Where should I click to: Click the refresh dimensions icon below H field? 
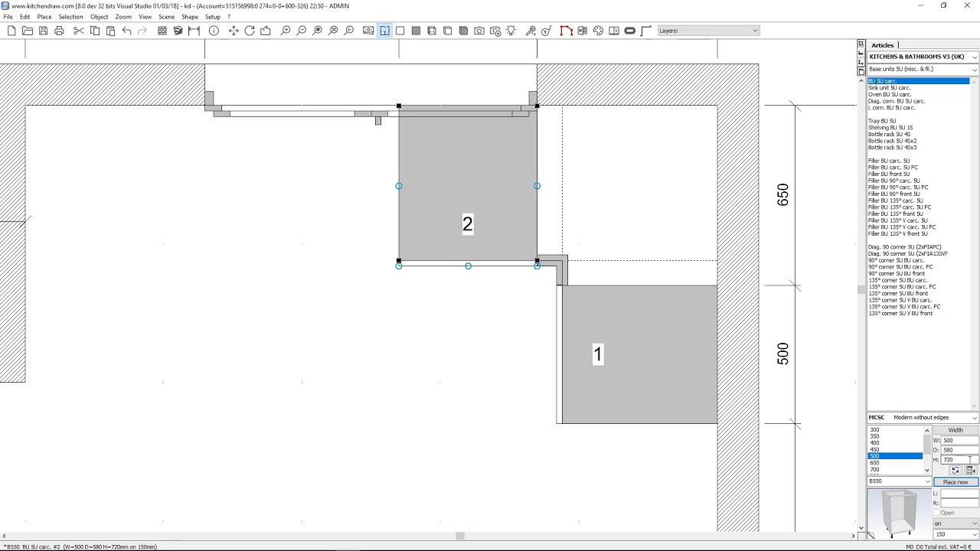955,471
